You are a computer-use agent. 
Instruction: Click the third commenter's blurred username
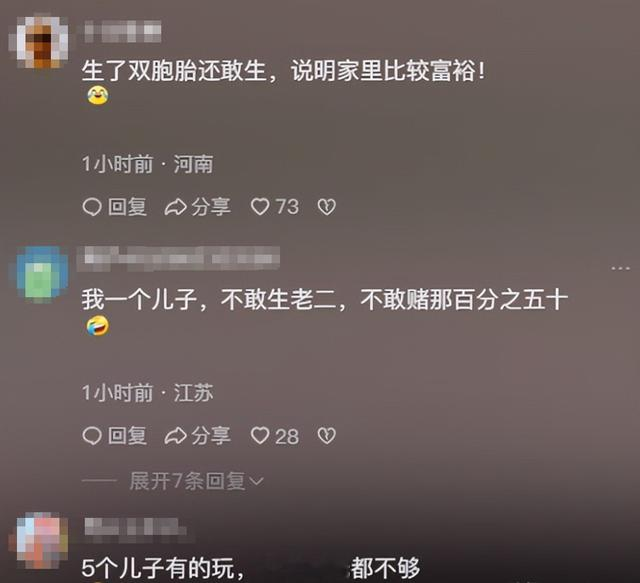pos(136,527)
